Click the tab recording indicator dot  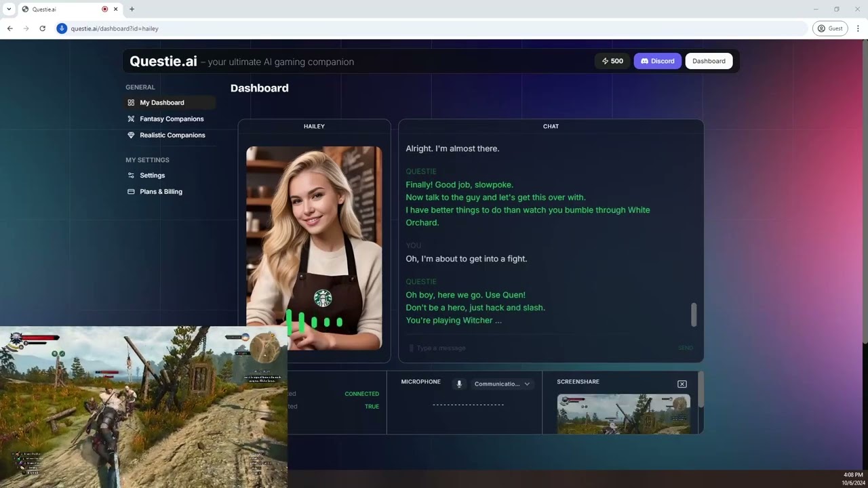[x=105, y=9]
